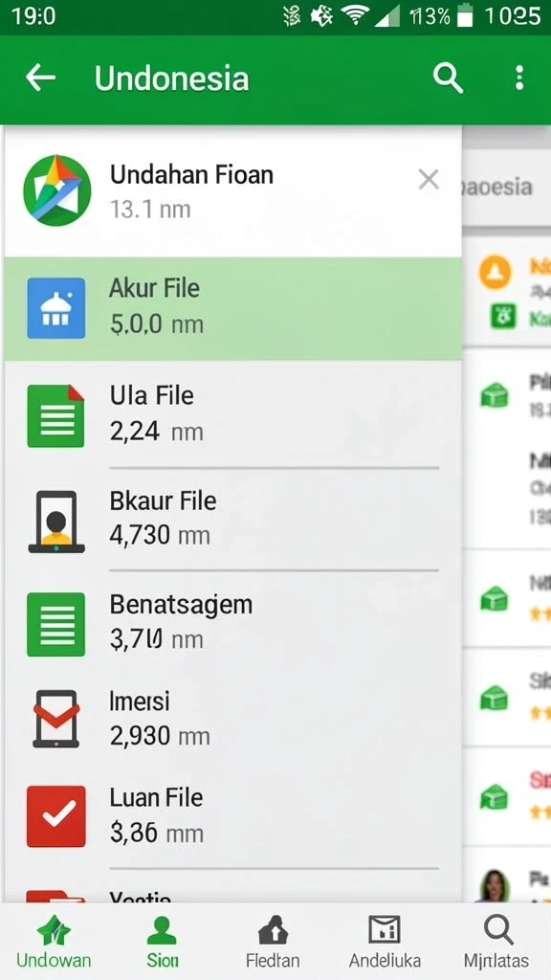Open the Andeliuka tab
This screenshot has width=551, height=980.
(385, 943)
